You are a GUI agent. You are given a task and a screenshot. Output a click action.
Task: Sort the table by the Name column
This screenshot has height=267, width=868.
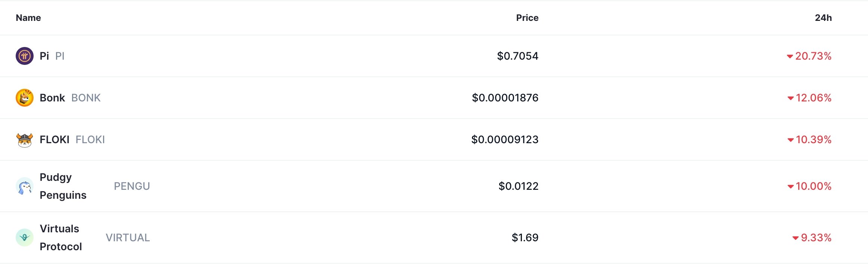click(28, 18)
